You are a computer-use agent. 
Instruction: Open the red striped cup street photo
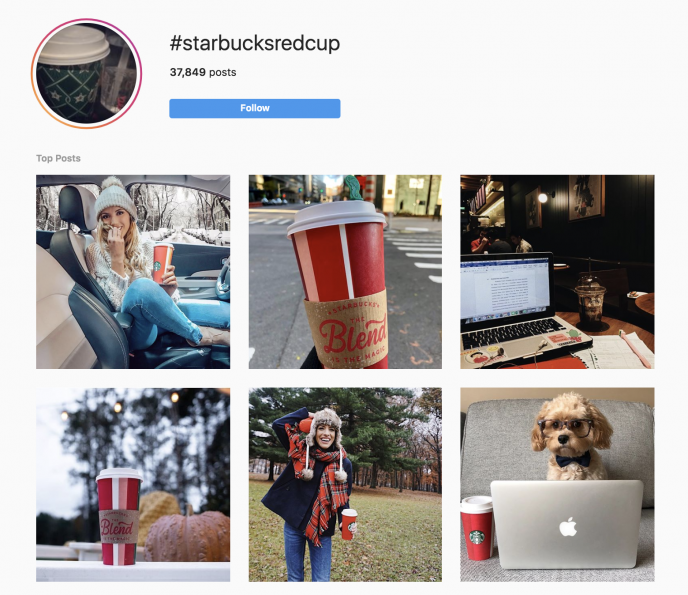click(x=345, y=272)
